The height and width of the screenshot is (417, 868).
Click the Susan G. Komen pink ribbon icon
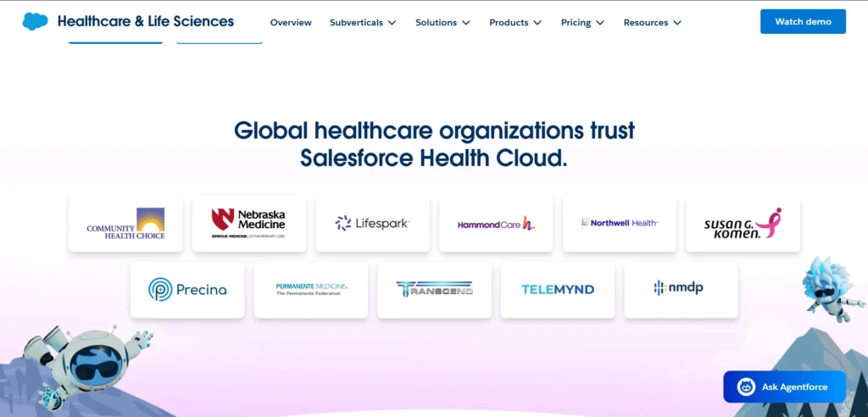[770, 223]
